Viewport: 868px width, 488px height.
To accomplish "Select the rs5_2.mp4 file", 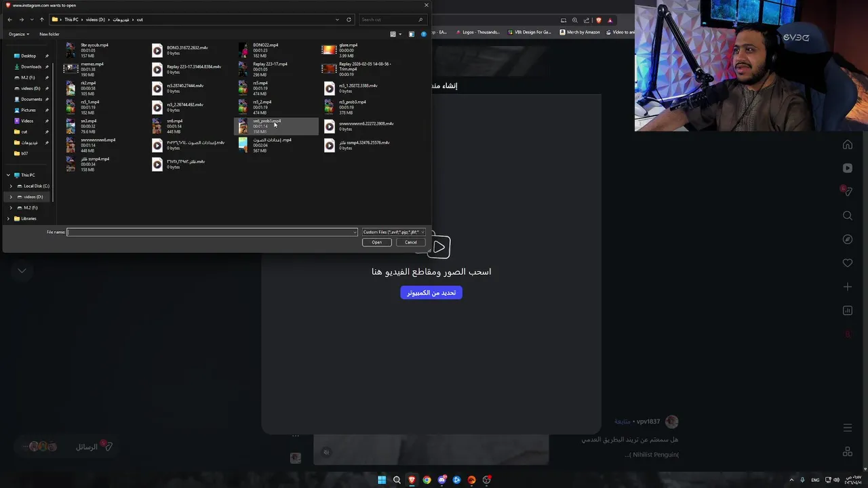I will 255,107.
